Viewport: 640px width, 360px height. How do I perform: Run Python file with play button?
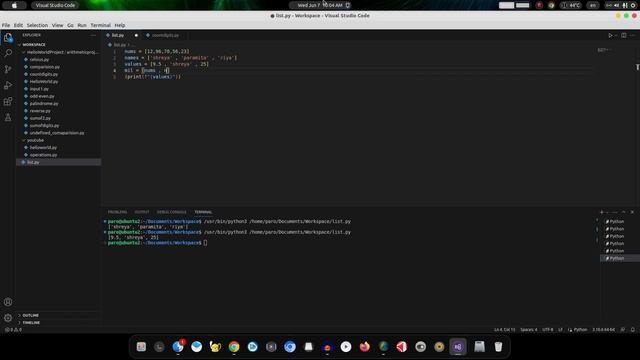[610, 36]
